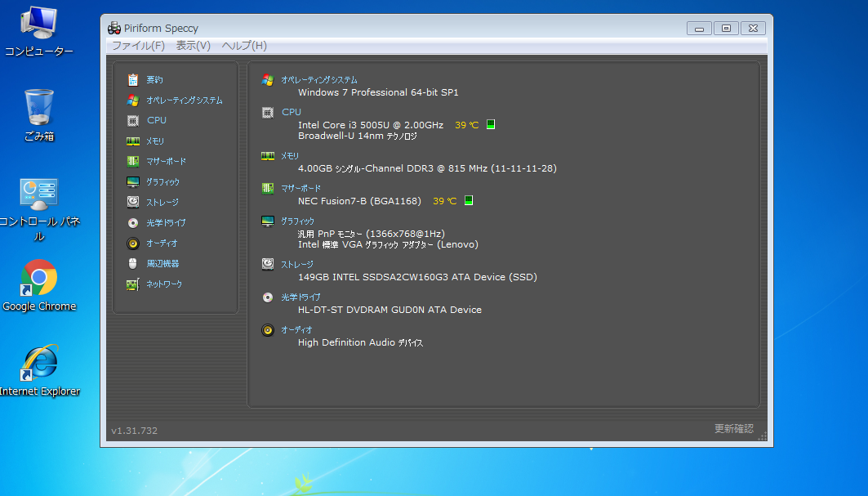Click the motherboard 39 ℃ temperature value
This screenshot has width=868, height=496.
444,201
